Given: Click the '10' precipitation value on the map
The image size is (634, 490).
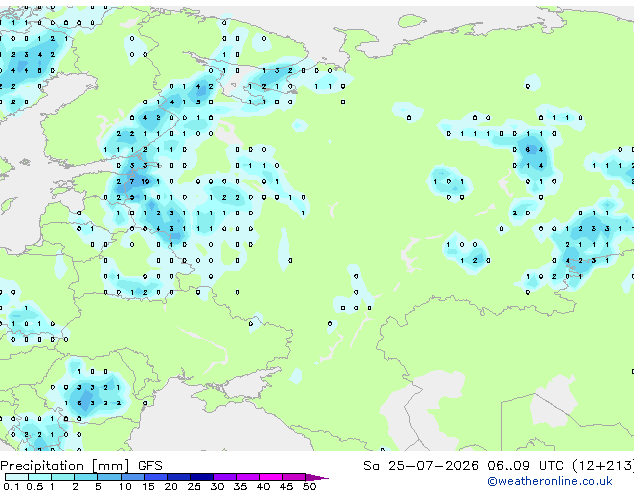Looking at the screenshot, I should click(x=145, y=182).
